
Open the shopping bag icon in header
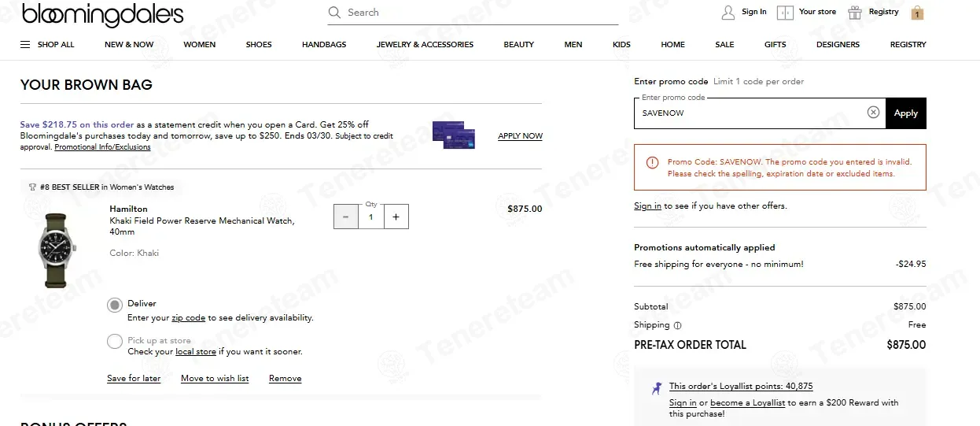tap(917, 13)
